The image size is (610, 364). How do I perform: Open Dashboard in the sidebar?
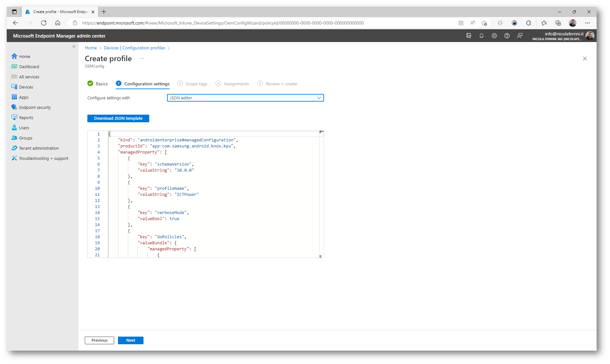(x=29, y=67)
